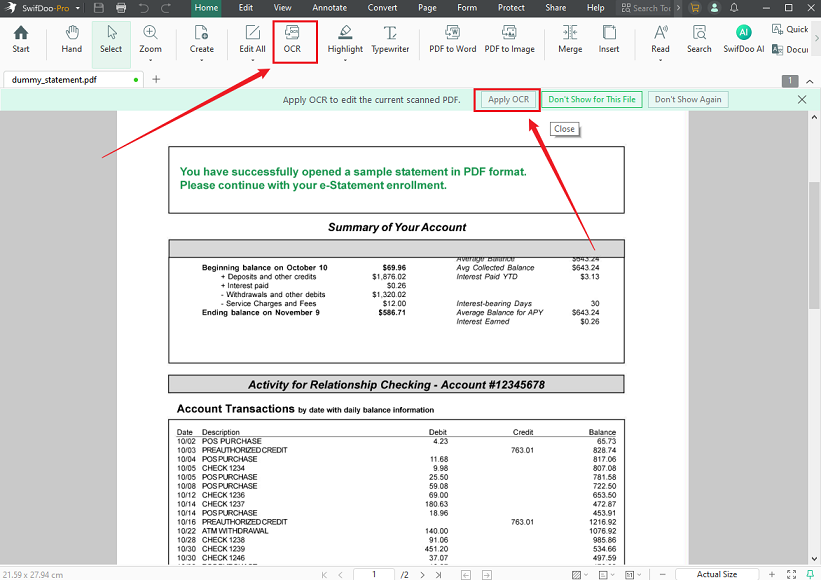Click Don't Show Again button

[688, 99]
